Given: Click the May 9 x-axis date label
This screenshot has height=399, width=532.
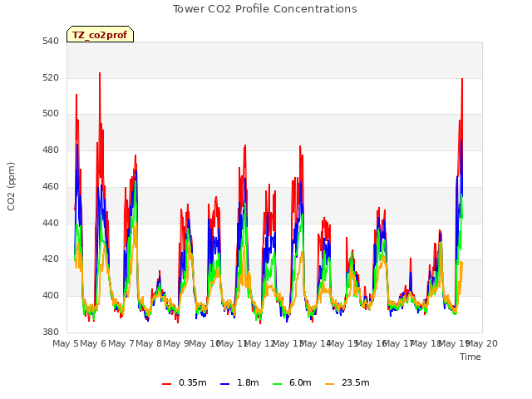Looking at the screenshot, I should coord(176,343).
